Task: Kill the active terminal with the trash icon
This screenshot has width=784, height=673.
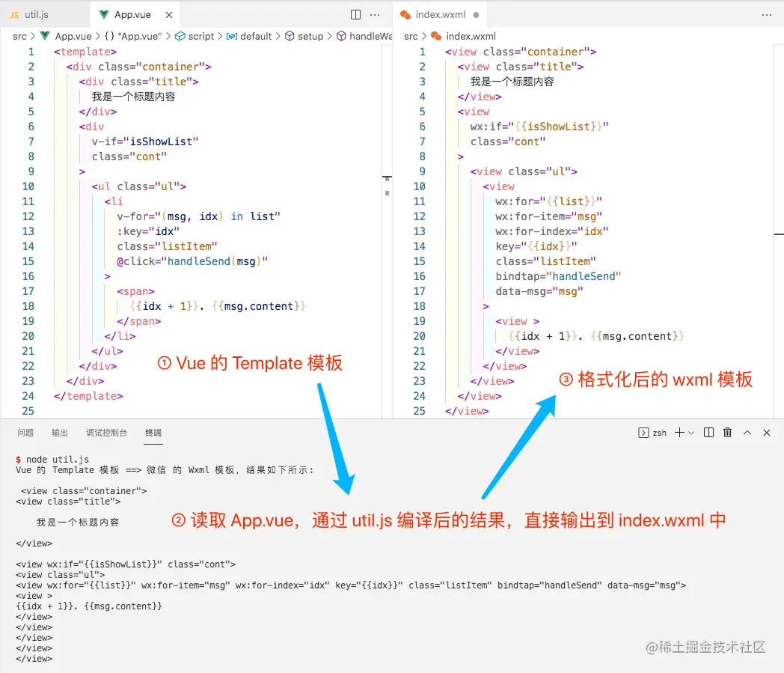Action: click(x=727, y=432)
